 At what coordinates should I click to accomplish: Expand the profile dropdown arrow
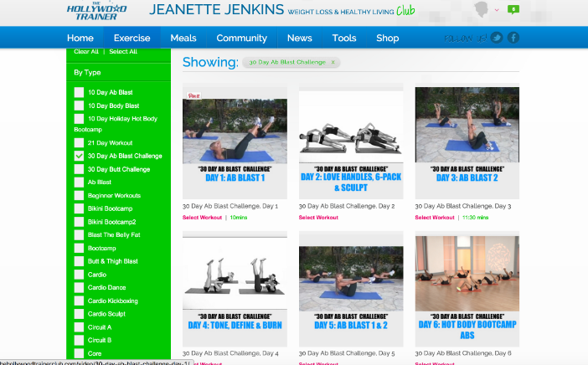click(497, 10)
